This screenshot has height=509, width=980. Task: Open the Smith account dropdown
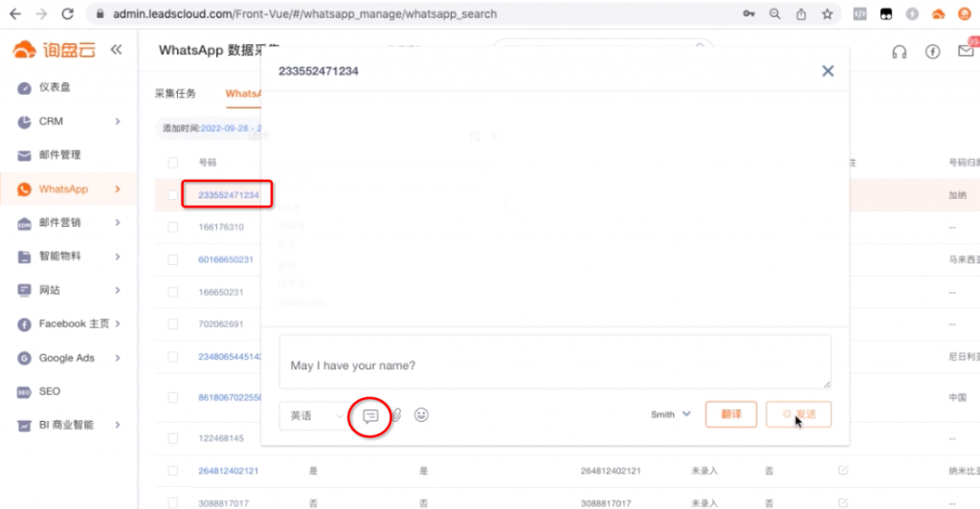pyautogui.click(x=671, y=414)
